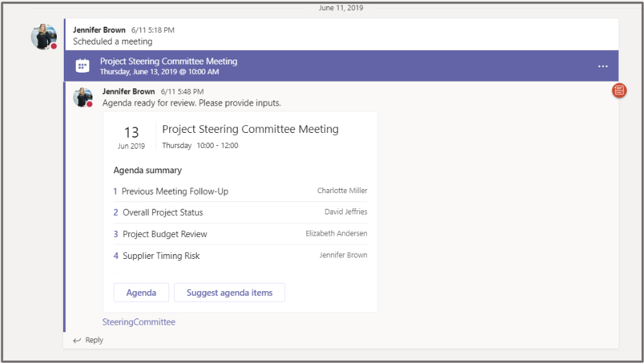Click the Reply arrow below the thread
Viewport: 644px width, 363px height.
pyautogui.click(x=77, y=340)
